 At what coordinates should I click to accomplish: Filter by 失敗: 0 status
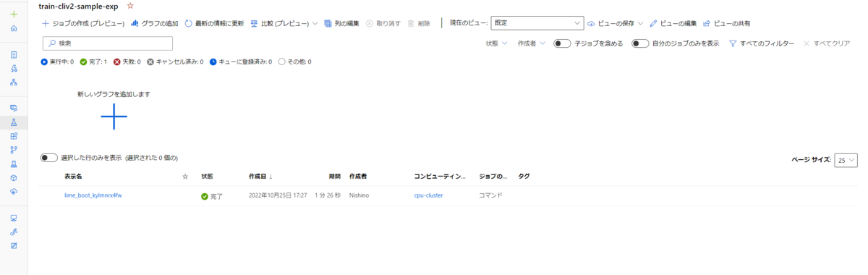point(127,62)
